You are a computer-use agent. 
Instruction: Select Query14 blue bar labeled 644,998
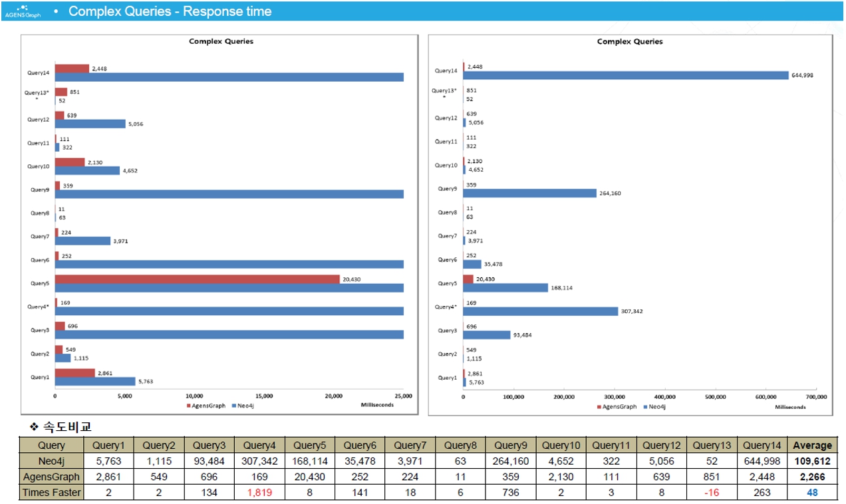point(626,75)
